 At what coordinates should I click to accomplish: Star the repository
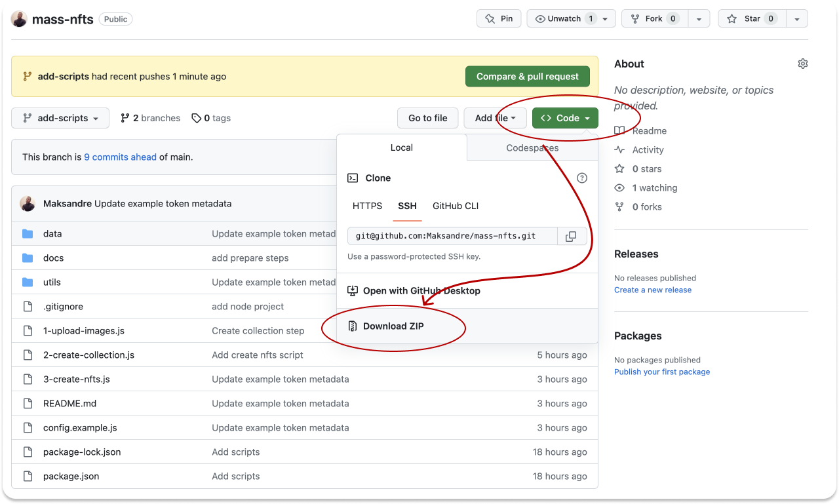click(752, 19)
